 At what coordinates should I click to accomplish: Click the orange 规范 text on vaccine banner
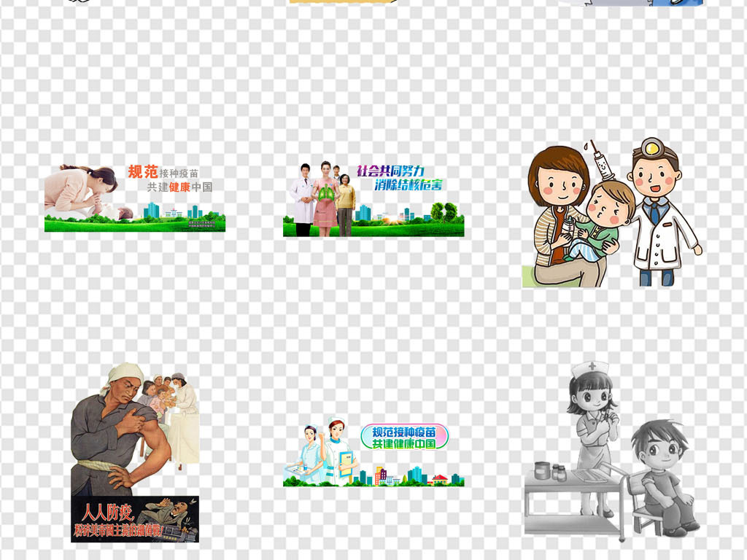pyautogui.click(x=142, y=172)
